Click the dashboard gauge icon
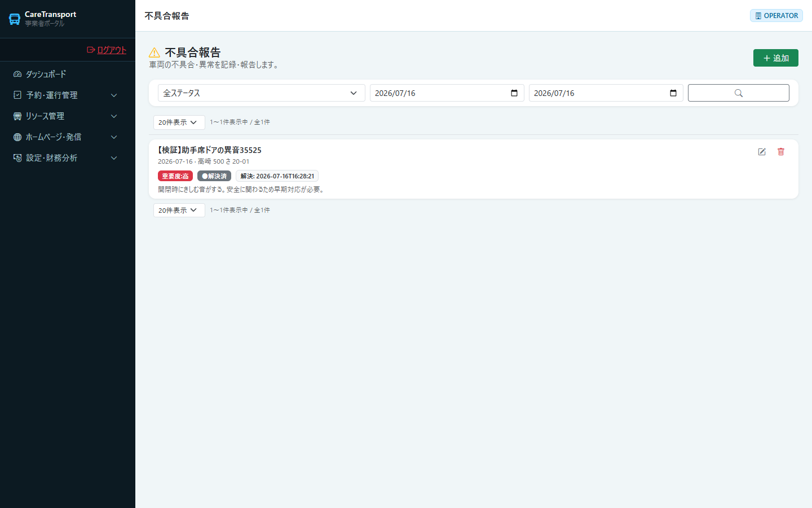The height and width of the screenshot is (508, 812). [x=17, y=74]
